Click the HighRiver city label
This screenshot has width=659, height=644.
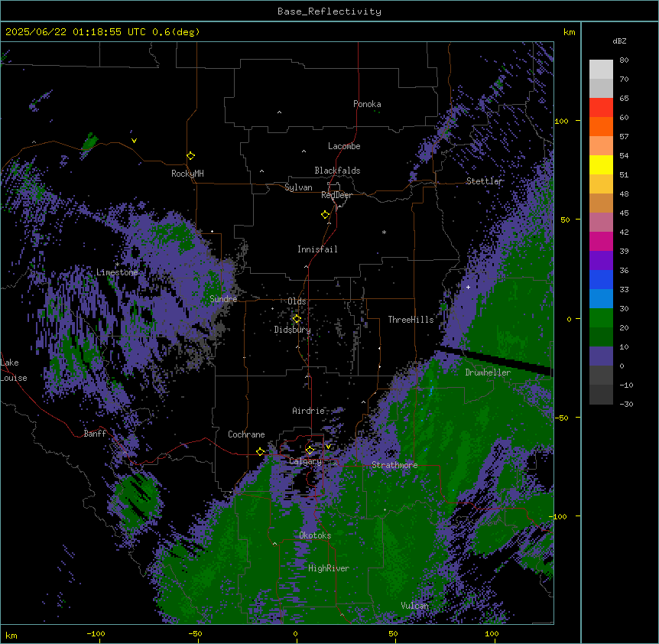coord(329,568)
